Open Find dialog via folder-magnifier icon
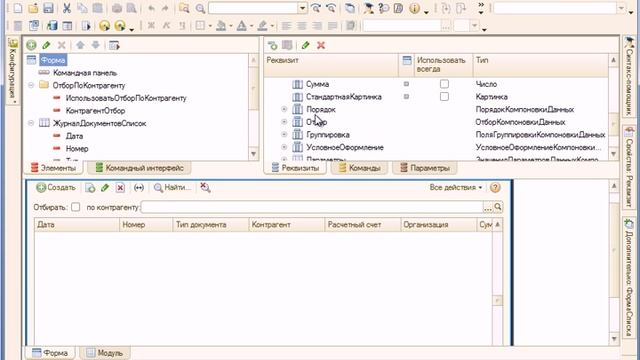640x360 pixels. (184, 8)
